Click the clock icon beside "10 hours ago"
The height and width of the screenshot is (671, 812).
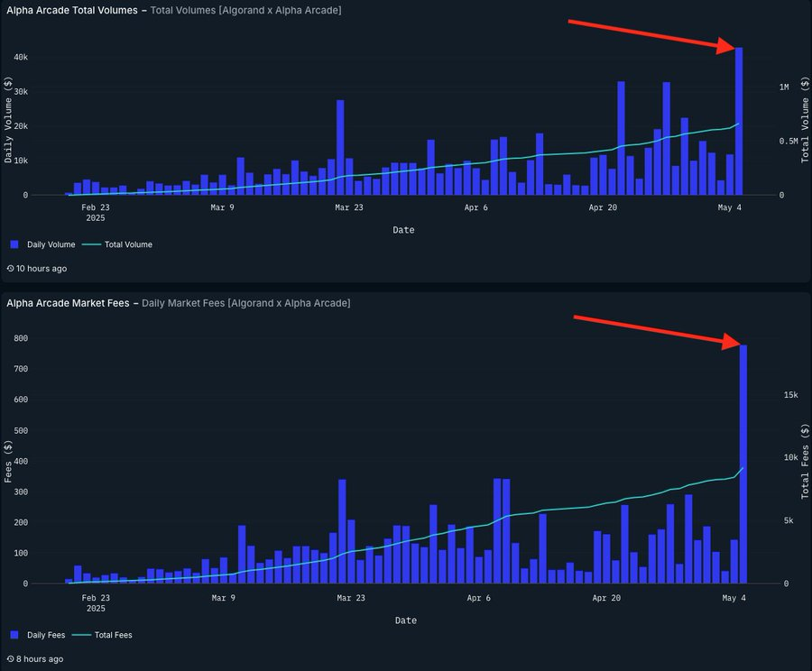coord(10,268)
